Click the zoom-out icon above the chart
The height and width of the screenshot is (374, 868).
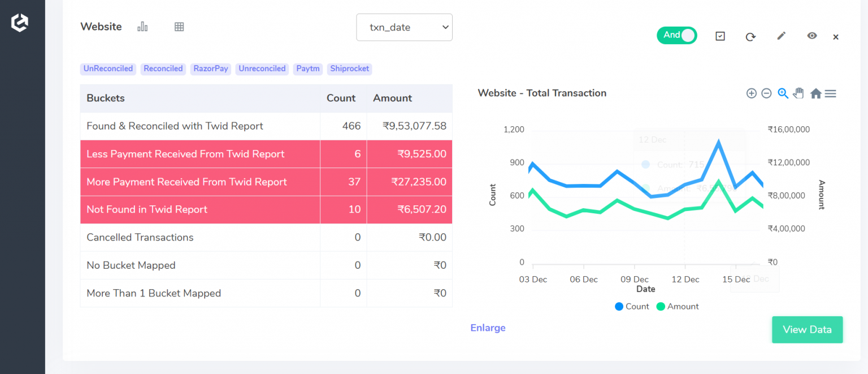[x=766, y=93]
